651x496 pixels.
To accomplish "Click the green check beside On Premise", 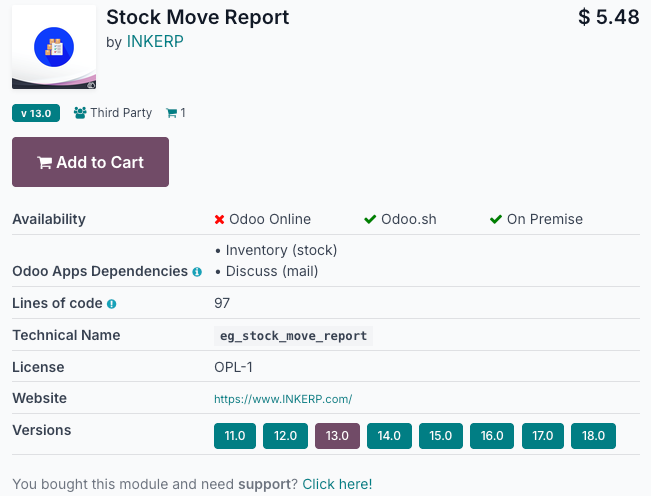I will [496, 219].
